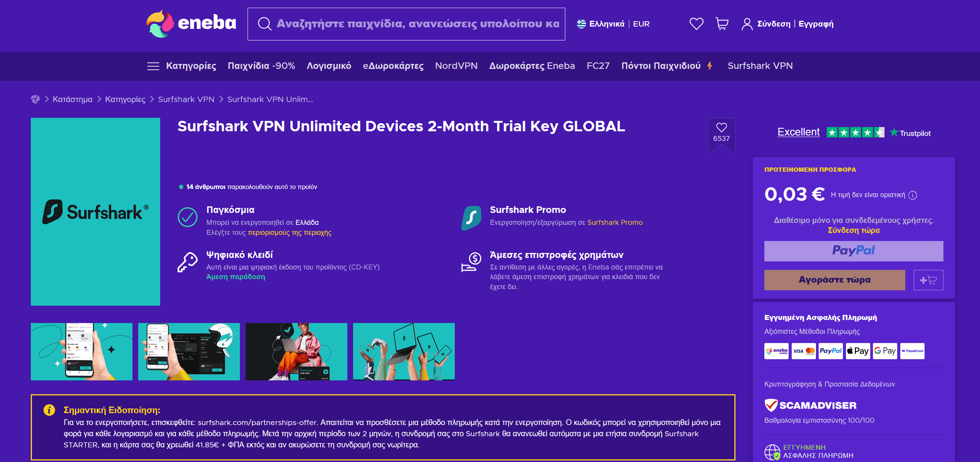The height and width of the screenshot is (462, 980).
Task: Open the NordVPN menu item
Action: click(x=456, y=66)
